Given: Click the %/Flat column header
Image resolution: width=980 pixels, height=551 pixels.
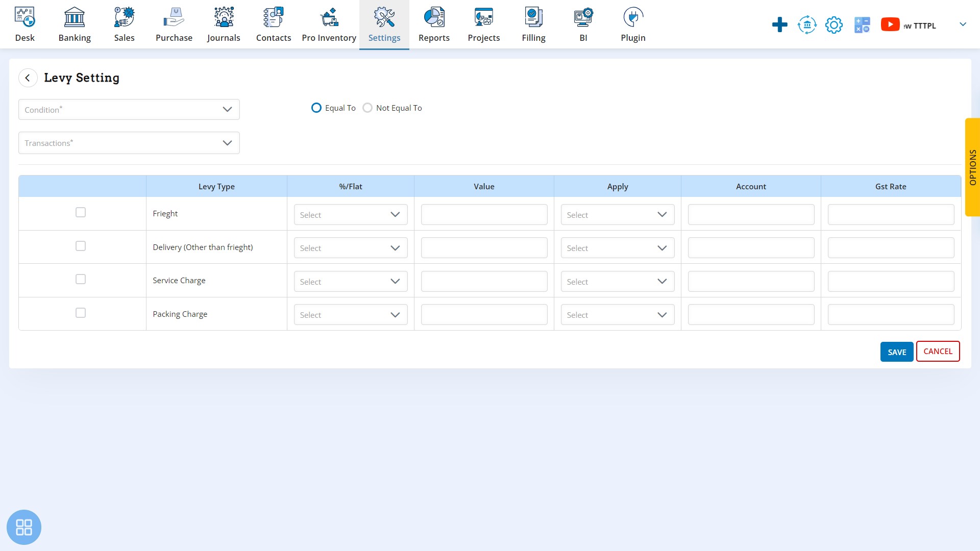Looking at the screenshot, I should pyautogui.click(x=351, y=186).
